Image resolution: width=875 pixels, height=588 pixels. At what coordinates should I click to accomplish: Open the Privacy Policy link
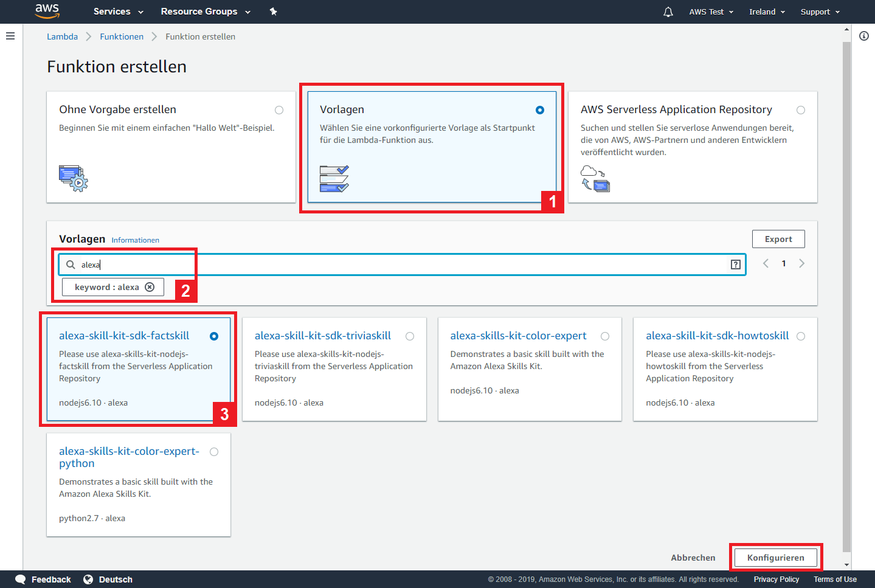(776, 579)
